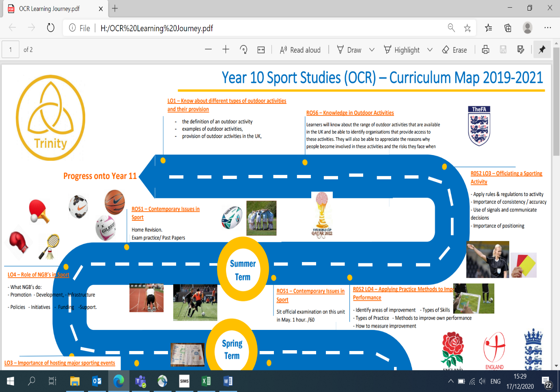Viewport: 560px width, 392px height.
Task: Click the ENG language indicator
Action: (495, 381)
